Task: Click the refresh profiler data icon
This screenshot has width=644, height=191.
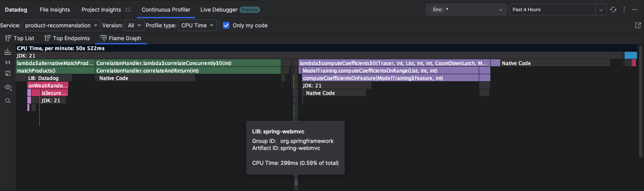Action: pos(613,10)
